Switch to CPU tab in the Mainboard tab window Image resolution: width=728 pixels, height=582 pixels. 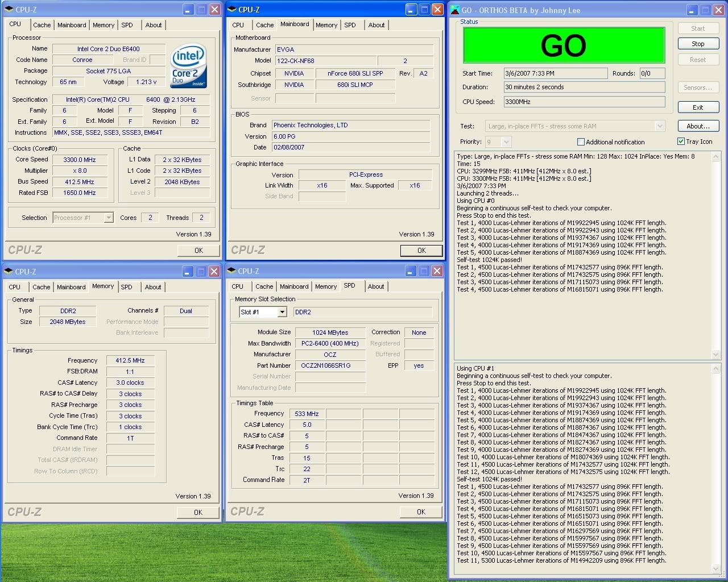tap(238, 25)
